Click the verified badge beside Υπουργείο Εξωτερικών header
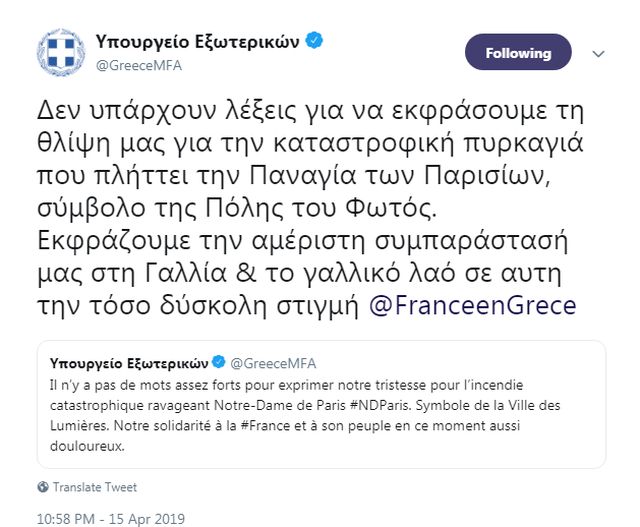 point(314,41)
